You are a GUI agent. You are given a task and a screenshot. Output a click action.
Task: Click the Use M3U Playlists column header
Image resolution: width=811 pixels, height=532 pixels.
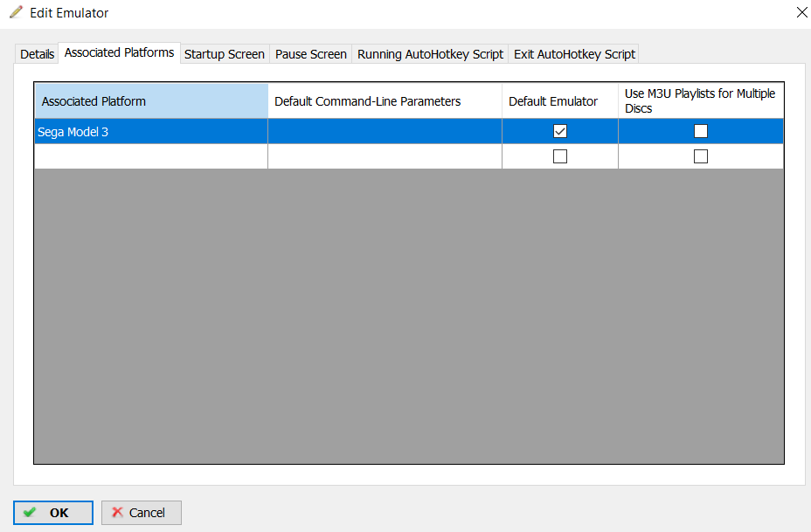[700, 101]
